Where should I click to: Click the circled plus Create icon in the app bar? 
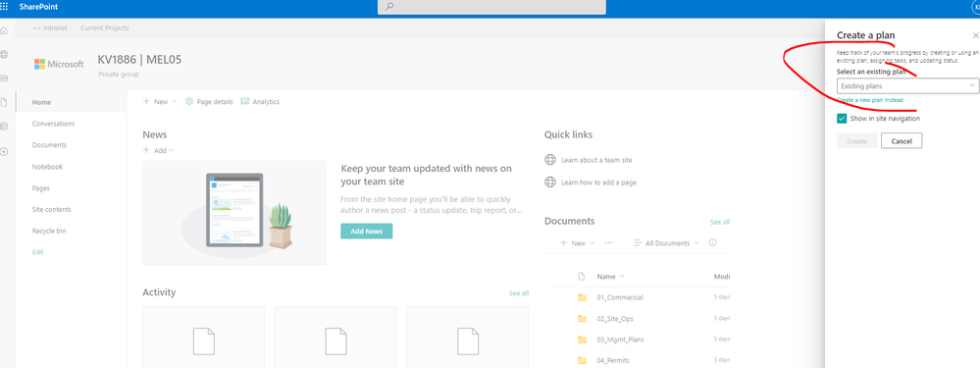tap(4, 151)
